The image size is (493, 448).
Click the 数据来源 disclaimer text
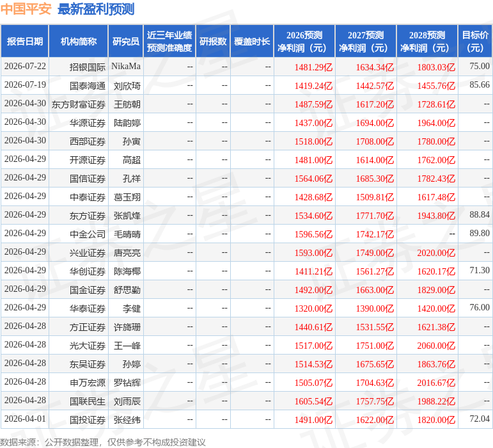point(102,442)
